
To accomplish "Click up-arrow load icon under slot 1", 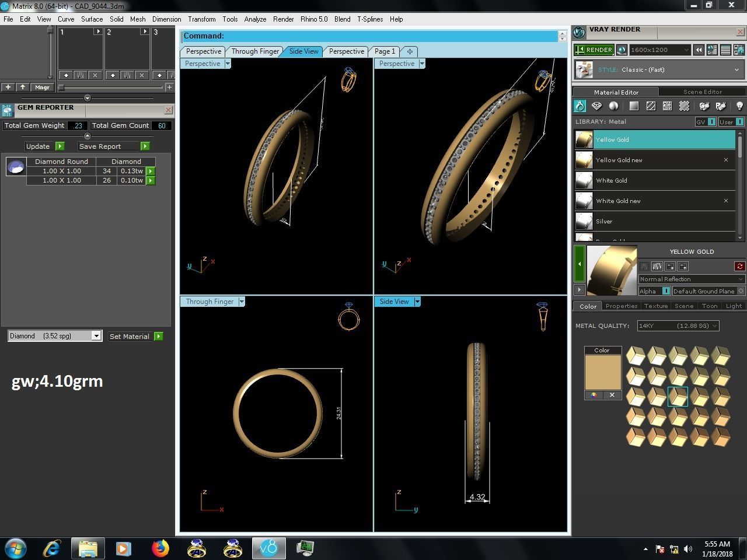I will (66, 75).
